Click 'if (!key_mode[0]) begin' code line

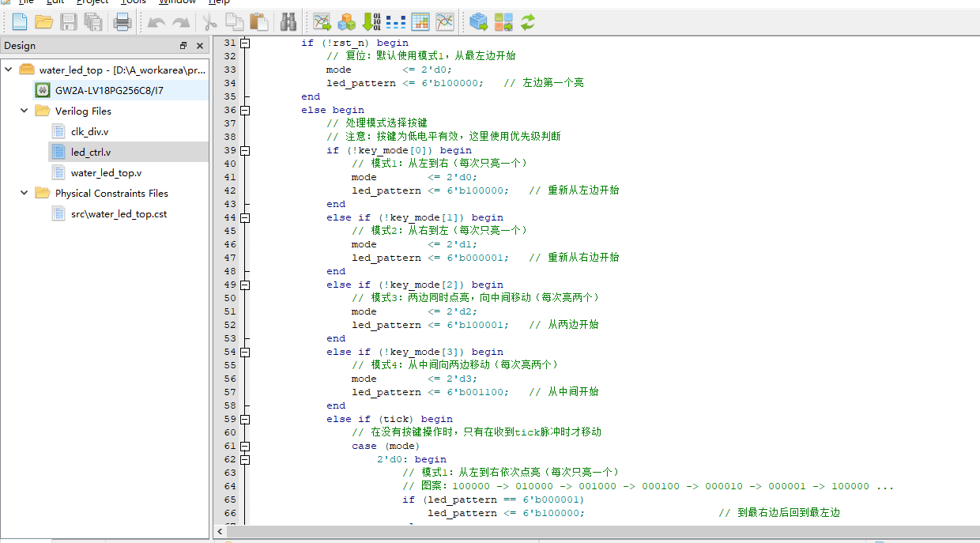click(x=399, y=150)
